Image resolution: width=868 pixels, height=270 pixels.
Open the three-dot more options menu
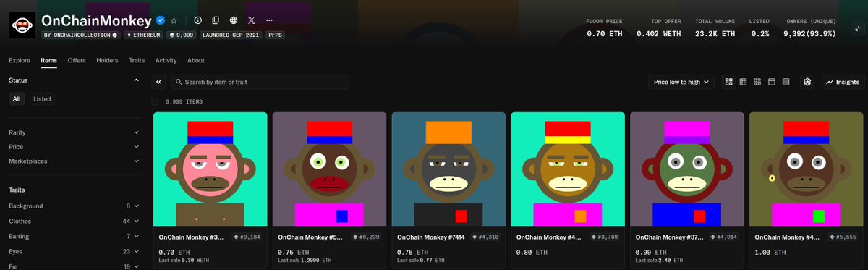pos(269,20)
